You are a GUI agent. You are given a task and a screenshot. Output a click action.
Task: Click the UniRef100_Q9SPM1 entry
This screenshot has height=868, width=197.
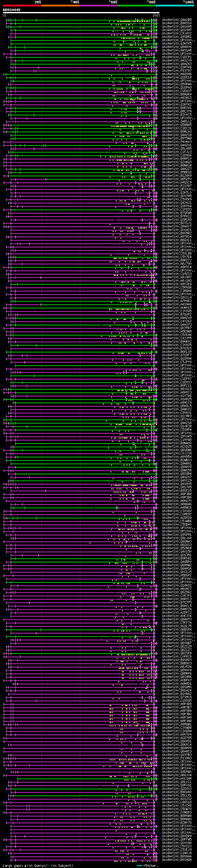(x=177, y=535)
